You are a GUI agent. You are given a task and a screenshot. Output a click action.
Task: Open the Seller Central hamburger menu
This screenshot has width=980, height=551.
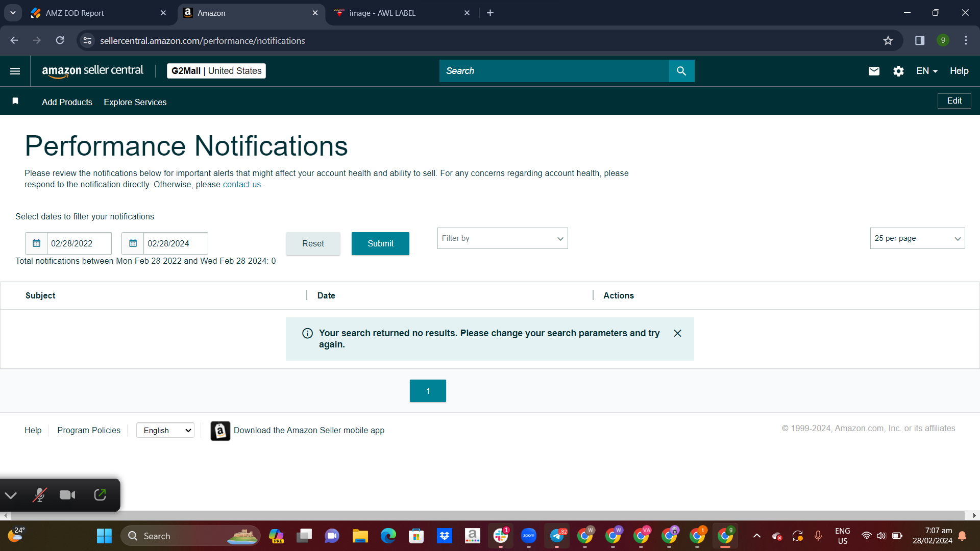[x=15, y=71]
